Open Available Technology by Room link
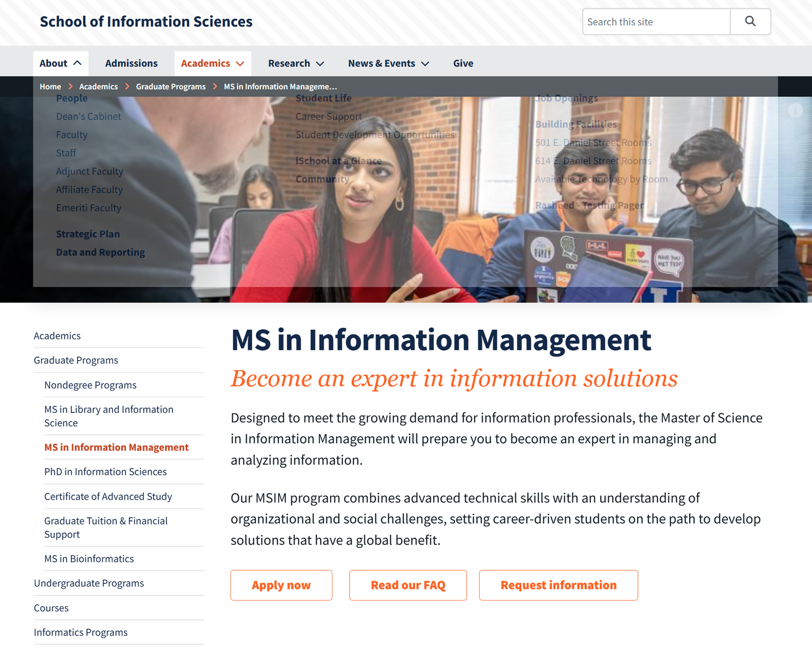This screenshot has width=812, height=665. click(x=601, y=180)
